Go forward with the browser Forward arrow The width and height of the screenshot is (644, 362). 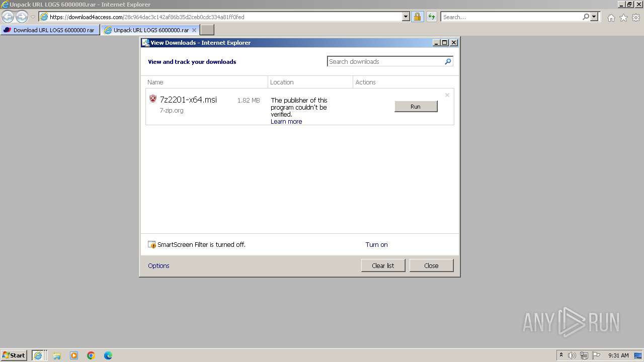pos(22,17)
